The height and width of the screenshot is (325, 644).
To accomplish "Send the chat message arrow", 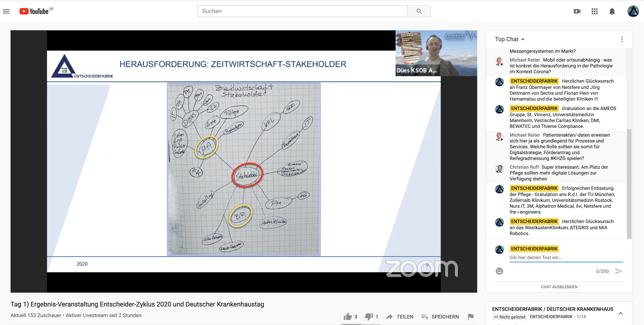I will point(619,271).
